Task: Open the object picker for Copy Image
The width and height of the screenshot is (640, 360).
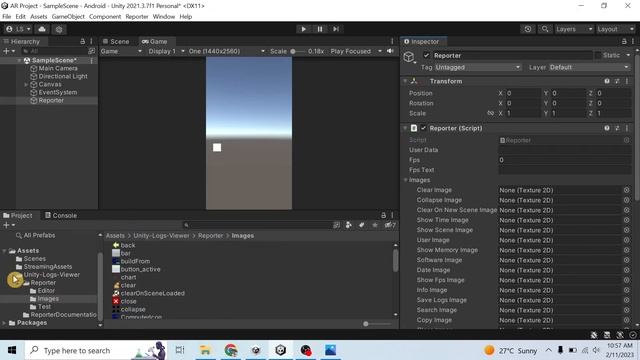Action: tap(627, 320)
